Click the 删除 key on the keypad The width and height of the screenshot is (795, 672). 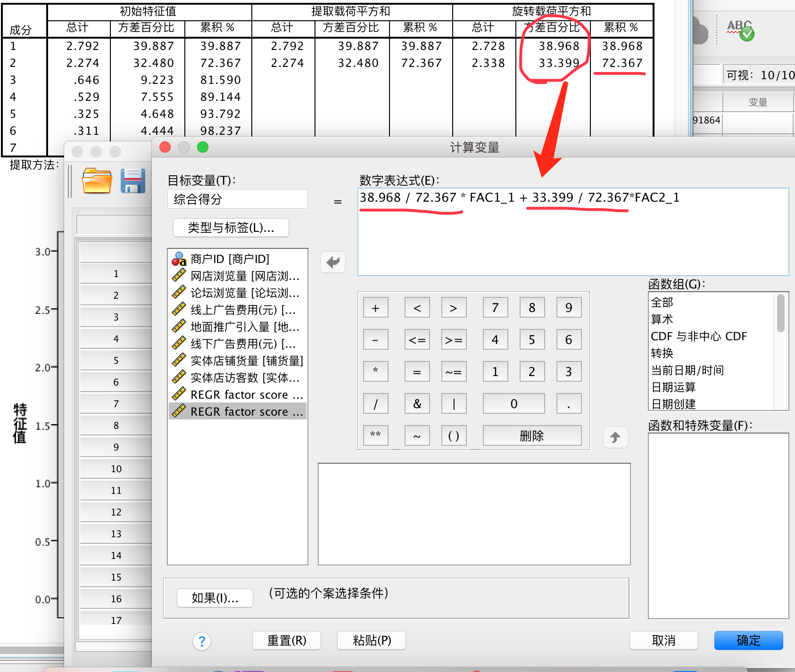[531, 436]
